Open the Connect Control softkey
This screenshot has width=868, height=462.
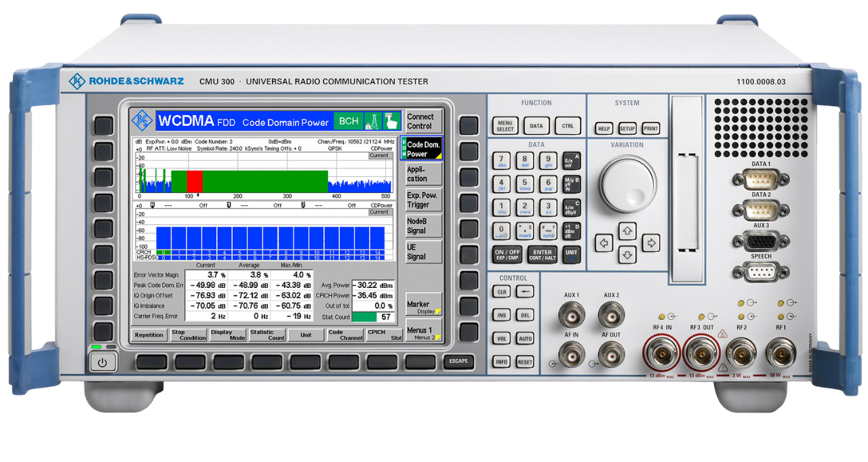point(423,122)
